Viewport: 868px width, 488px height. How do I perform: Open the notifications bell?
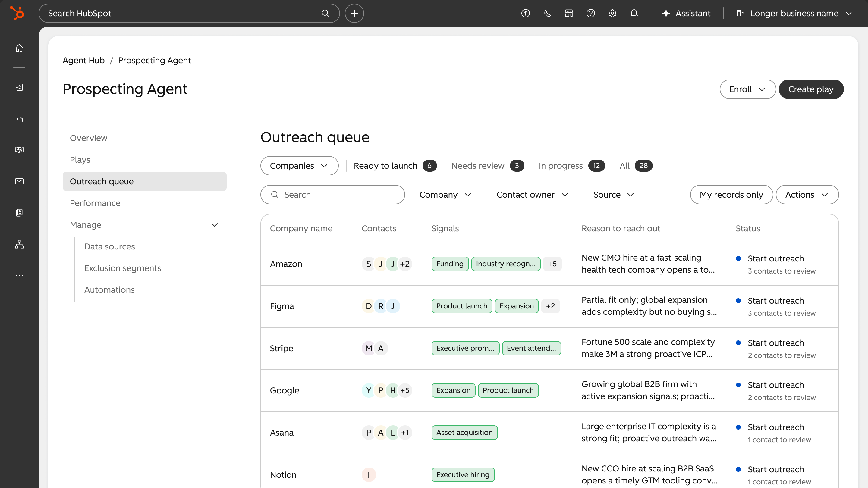634,13
